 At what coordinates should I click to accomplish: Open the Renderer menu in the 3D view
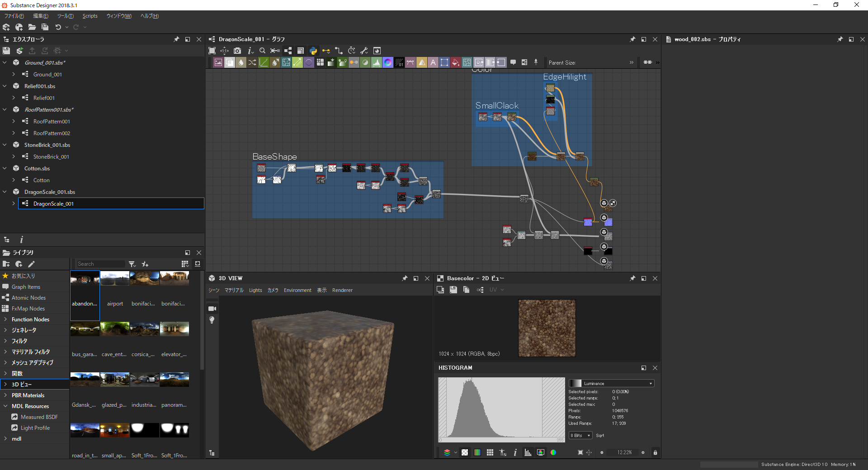(x=342, y=290)
